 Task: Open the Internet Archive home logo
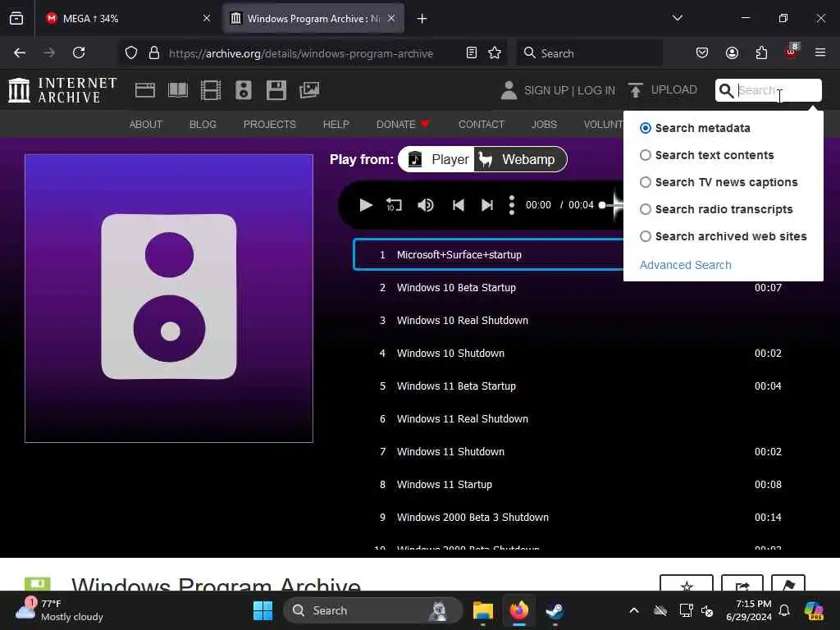(x=62, y=90)
